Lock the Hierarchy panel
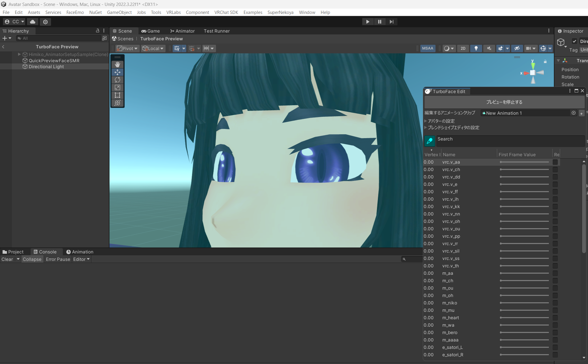588x364 pixels. (98, 31)
